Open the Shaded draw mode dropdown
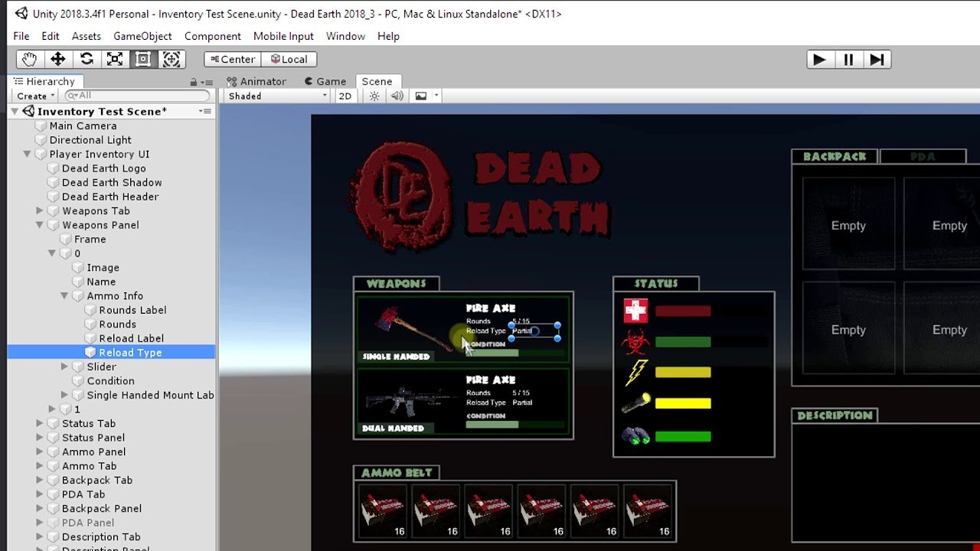Image resolution: width=980 pixels, height=551 pixels. tap(278, 96)
